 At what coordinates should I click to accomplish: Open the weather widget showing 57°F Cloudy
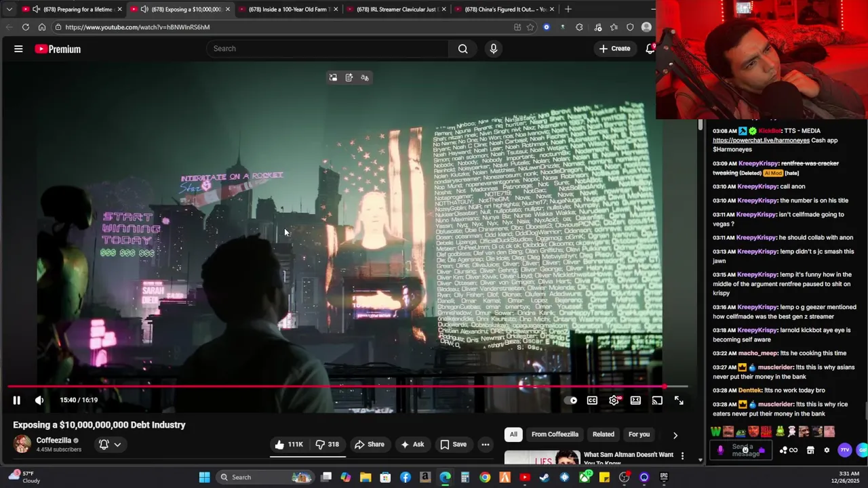click(24, 477)
